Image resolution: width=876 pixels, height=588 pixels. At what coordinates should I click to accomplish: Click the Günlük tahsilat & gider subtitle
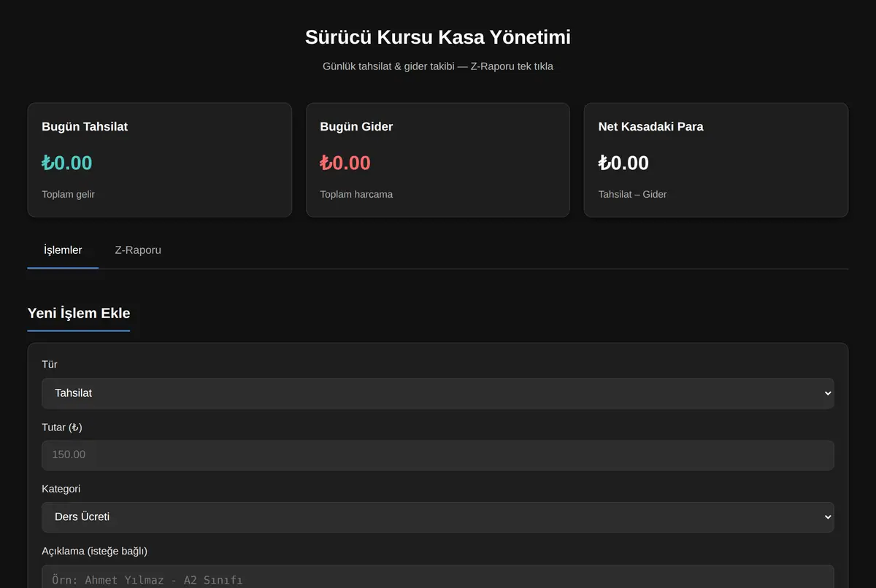[x=438, y=66]
